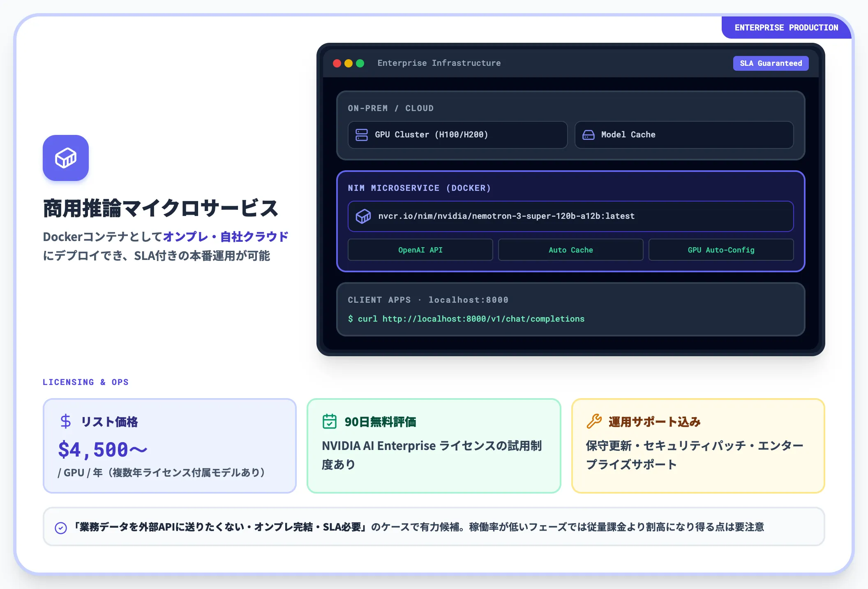Click the highlighted オンプレ・自社クラウド text
The width and height of the screenshot is (868, 589).
pos(226,237)
